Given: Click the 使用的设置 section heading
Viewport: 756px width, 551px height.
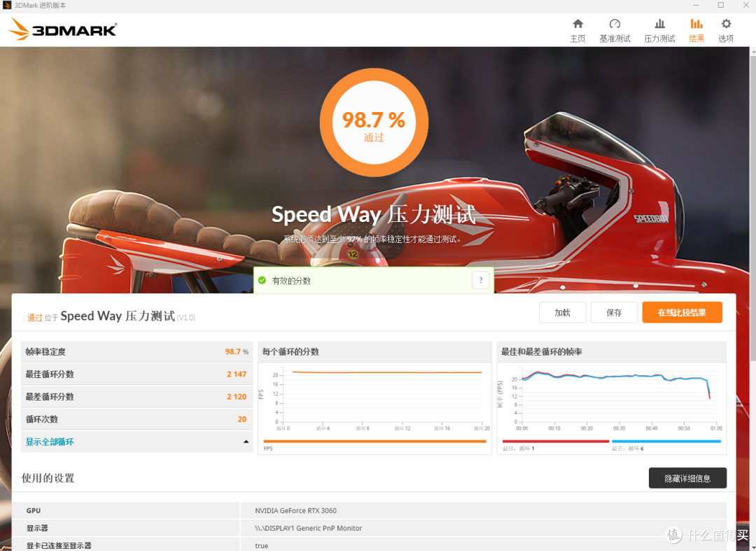Looking at the screenshot, I should coord(48,478).
